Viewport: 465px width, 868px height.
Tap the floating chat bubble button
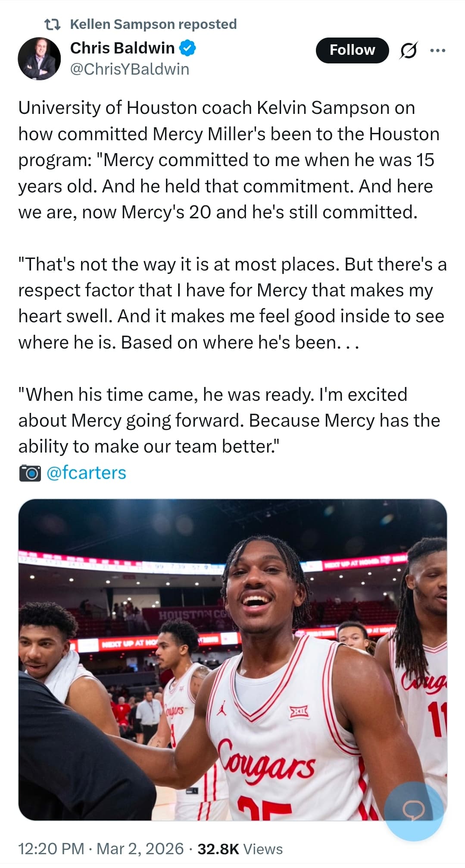click(413, 811)
